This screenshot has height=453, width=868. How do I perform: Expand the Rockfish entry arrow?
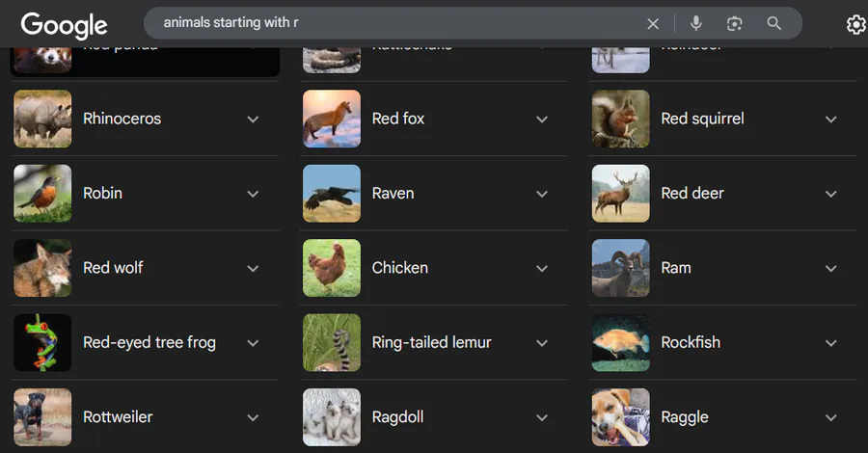[x=830, y=343]
